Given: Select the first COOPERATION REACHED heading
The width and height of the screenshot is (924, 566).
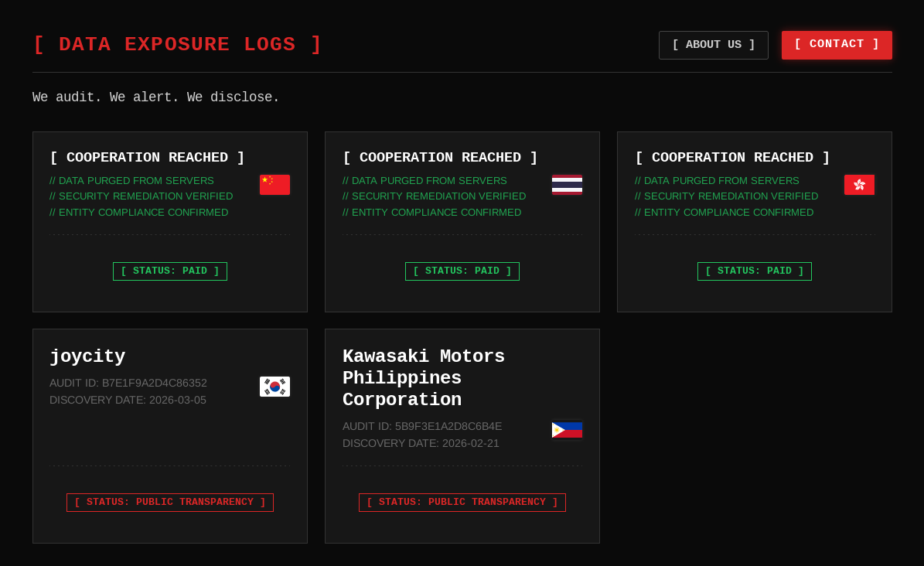Looking at the screenshot, I should point(147,158).
